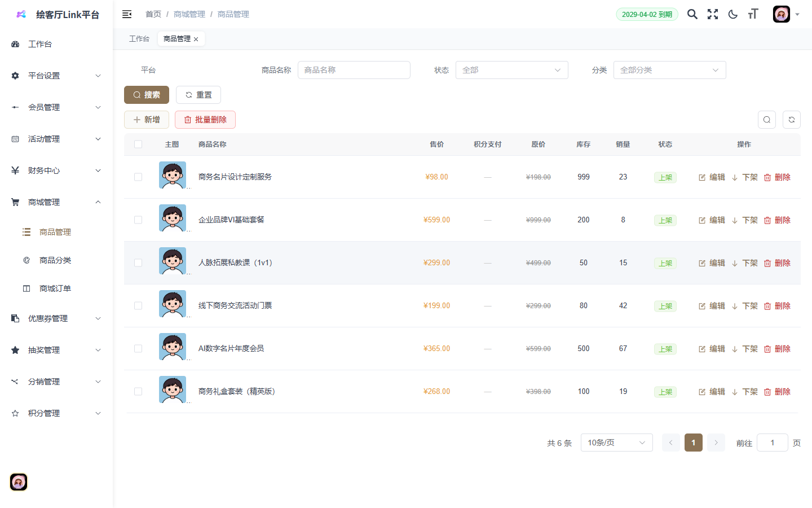812x508 pixels.
Task: Open the global search magnifier
Action: [x=692, y=14]
